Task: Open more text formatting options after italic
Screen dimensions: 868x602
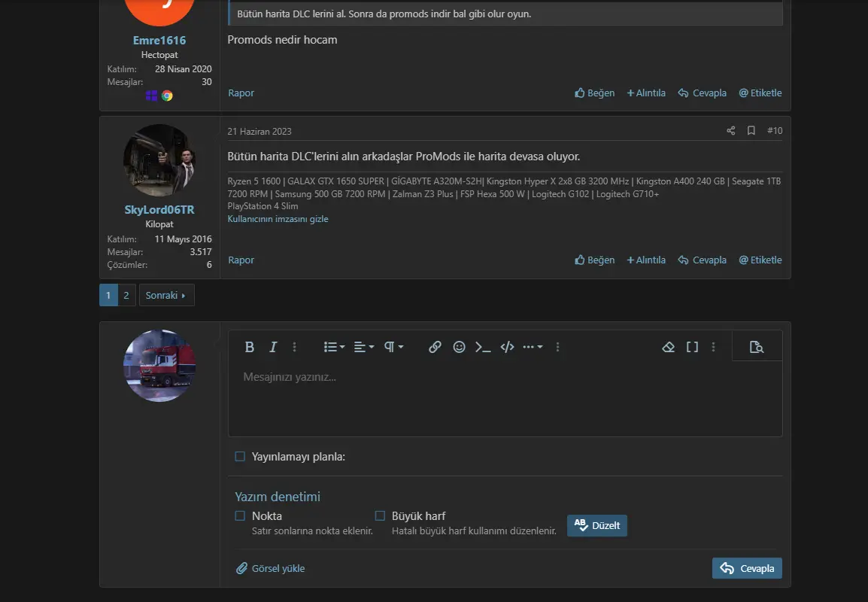Action: [295, 347]
